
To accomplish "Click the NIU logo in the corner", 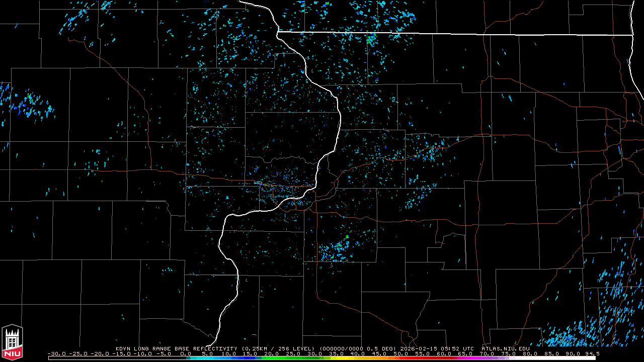I will click(12, 342).
